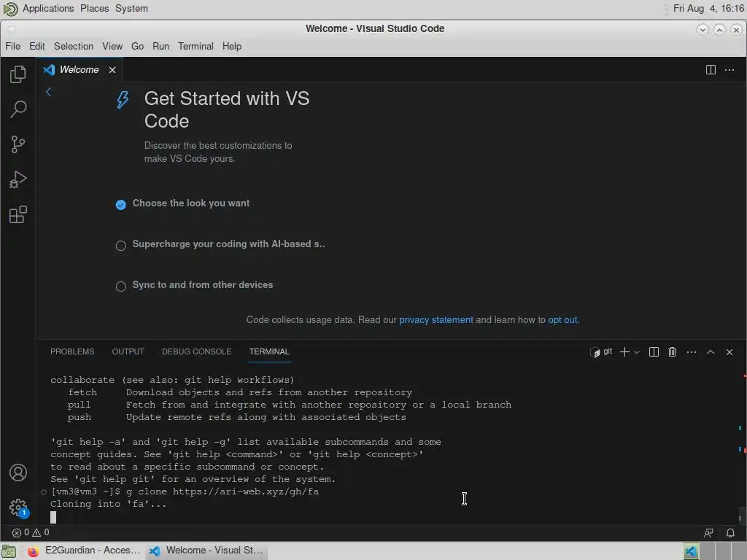Open the Edit menu
The width and height of the screenshot is (747, 560).
coord(36,46)
